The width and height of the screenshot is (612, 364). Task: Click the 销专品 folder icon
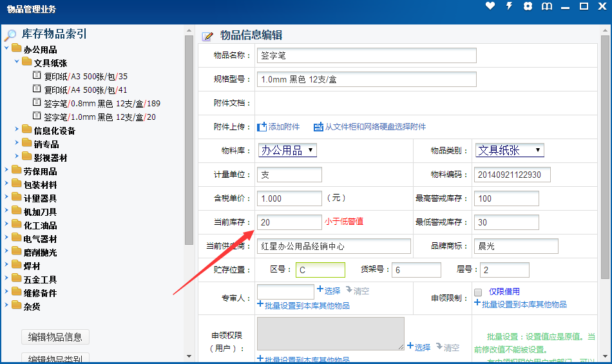click(x=26, y=143)
